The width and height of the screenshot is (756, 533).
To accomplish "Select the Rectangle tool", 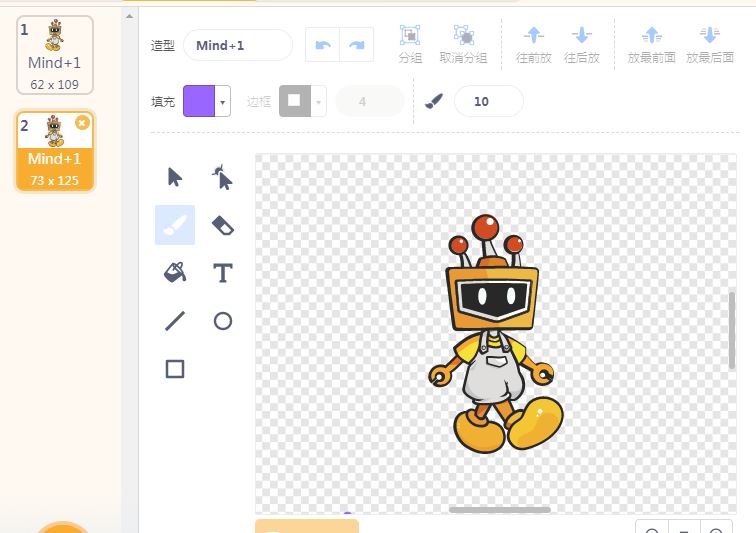I will click(175, 369).
